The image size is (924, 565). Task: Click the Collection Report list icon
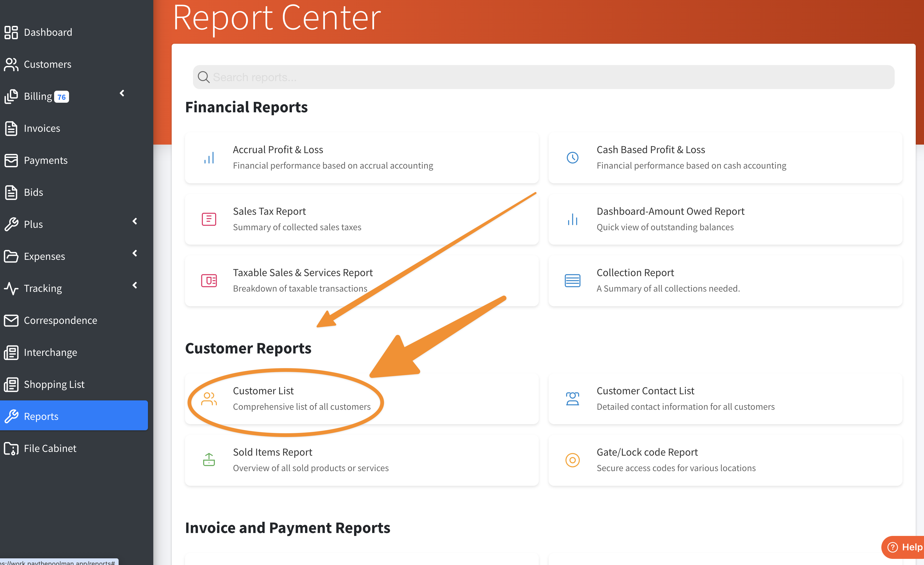point(572,281)
